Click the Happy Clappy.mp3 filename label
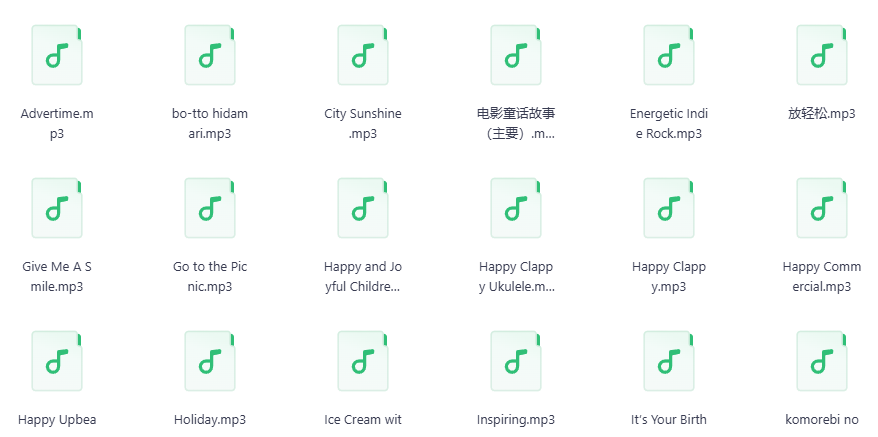878x437 pixels. [x=669, y=277]
